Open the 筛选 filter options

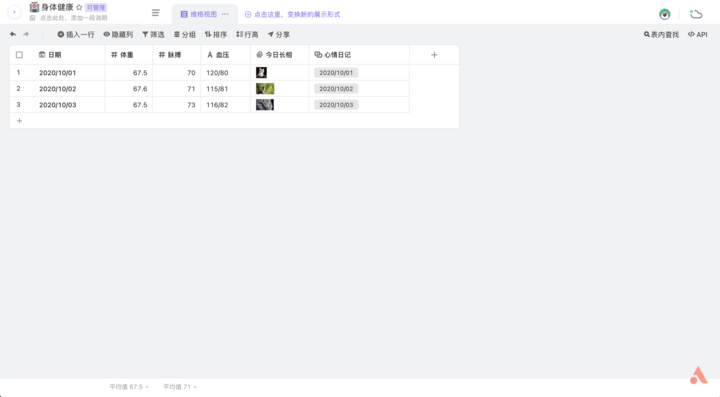coord(153,34)
